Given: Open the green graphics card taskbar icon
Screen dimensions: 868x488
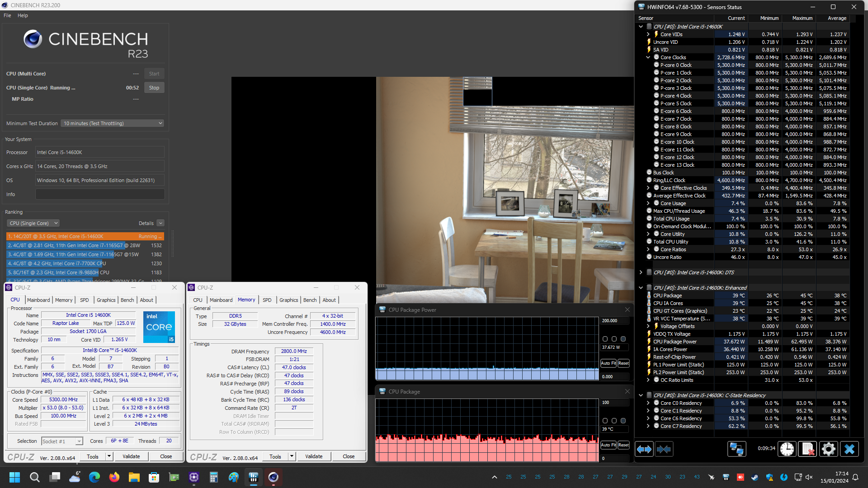Looking at the screenshot, I should [x=174, y=477].
